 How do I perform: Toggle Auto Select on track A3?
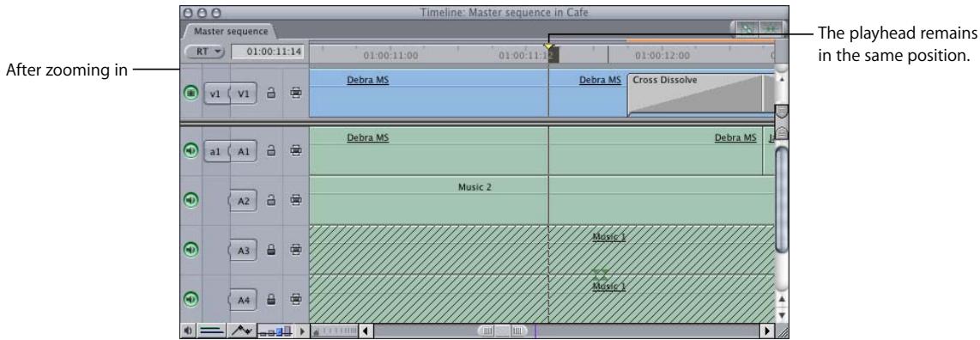[x=295, y=250]
